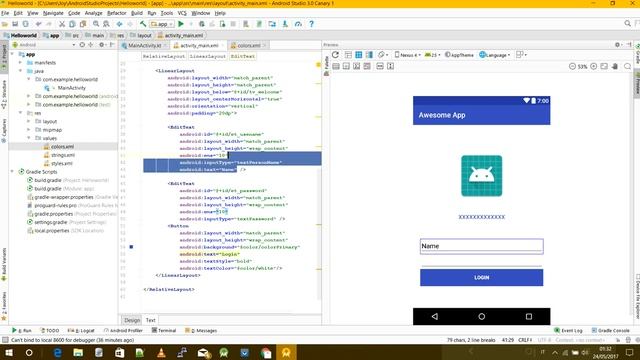This screenshot has height=360, width=640.
Task: Run the app with the green play button
Action: coord(181,24)
